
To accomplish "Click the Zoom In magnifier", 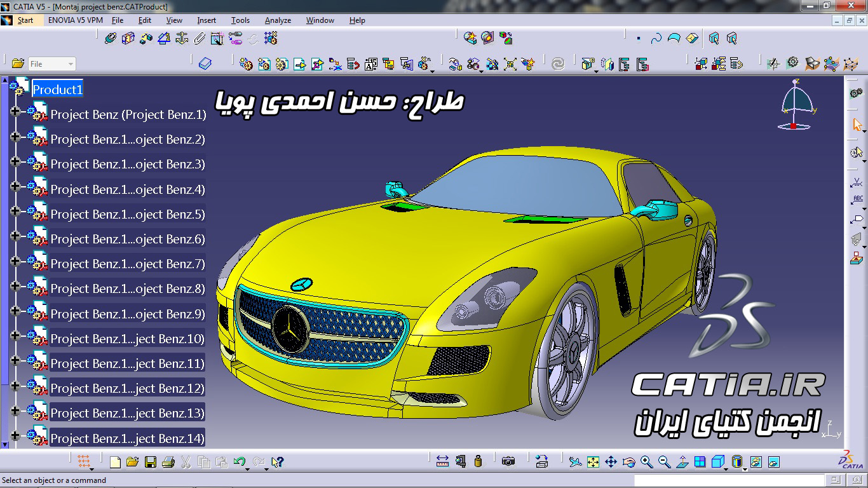I will click(x=646, y=462).
